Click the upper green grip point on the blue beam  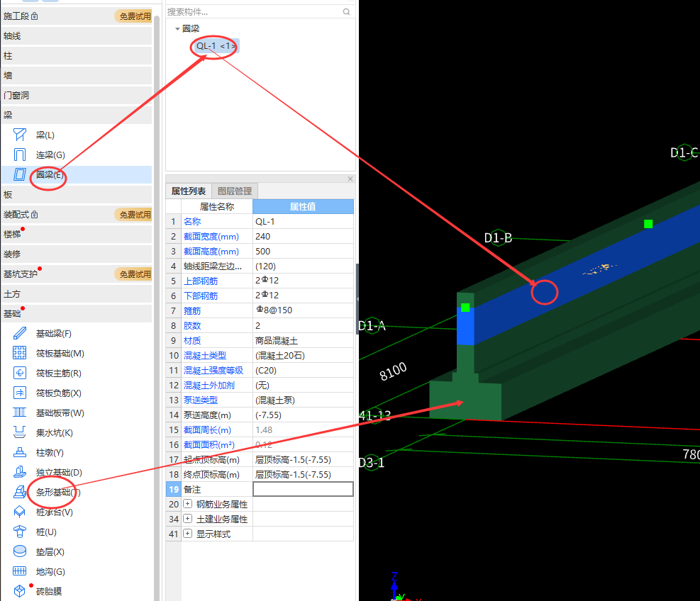click(x=648, y=224)
